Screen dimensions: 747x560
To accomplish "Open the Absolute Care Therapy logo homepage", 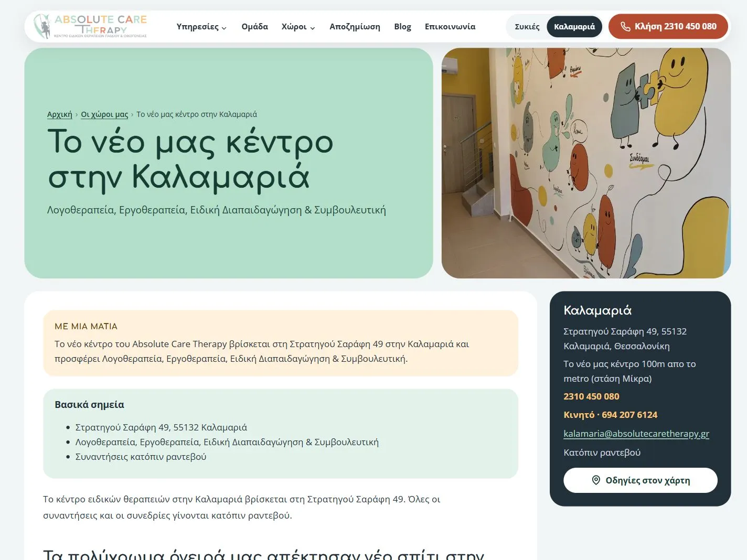I will [x=90, y=26].
